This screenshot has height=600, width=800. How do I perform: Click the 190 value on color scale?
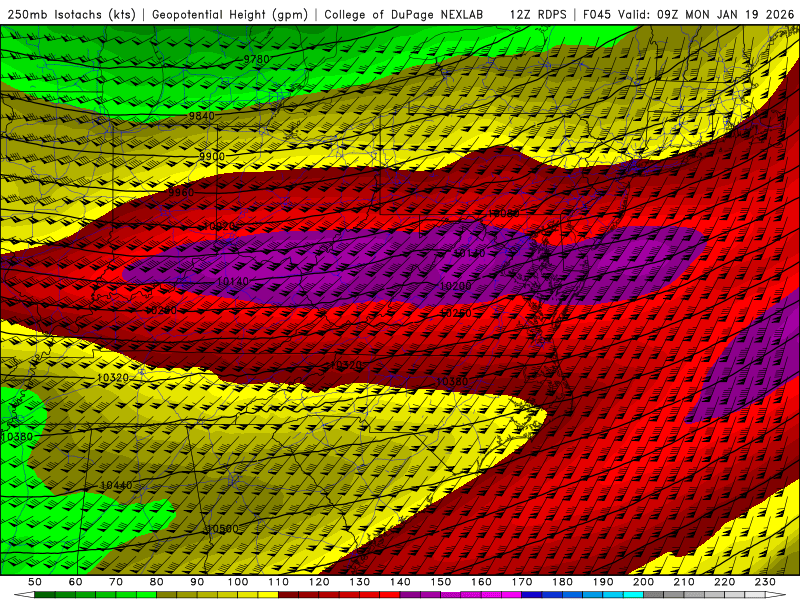pos(603,582)
